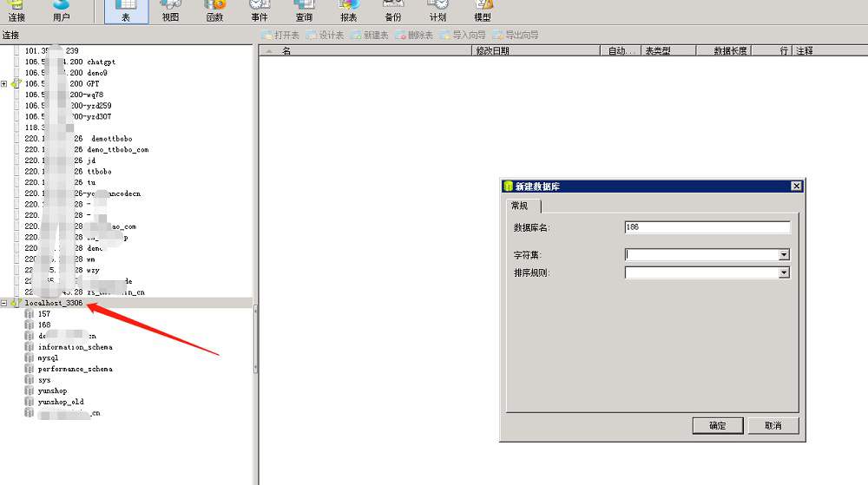
Task: Click the 连接 (Connection) toolbar icon
Action: 16,10
